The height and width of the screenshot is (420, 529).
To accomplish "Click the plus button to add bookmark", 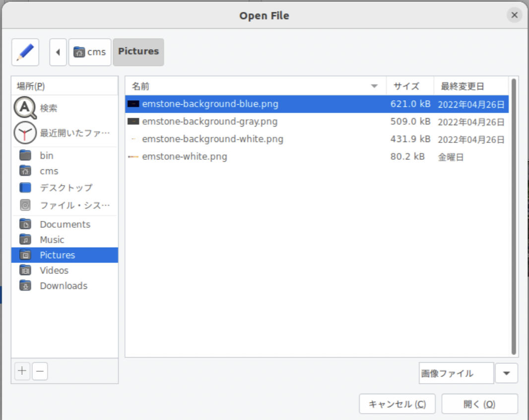I will tap(22, 371).
